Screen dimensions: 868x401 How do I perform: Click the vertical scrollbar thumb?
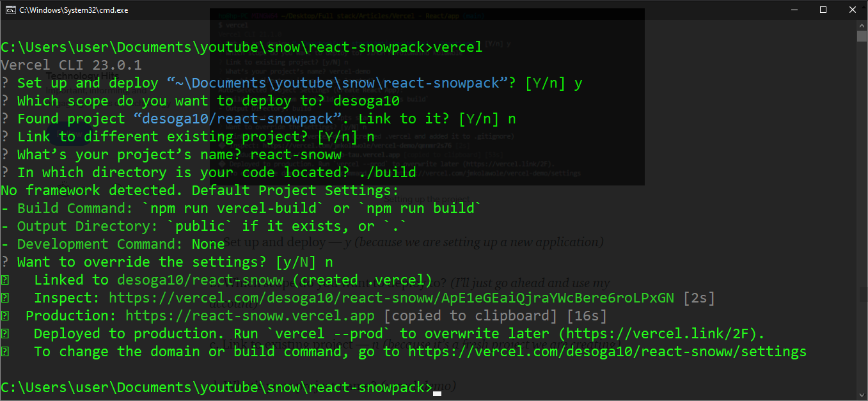point(862,36)
